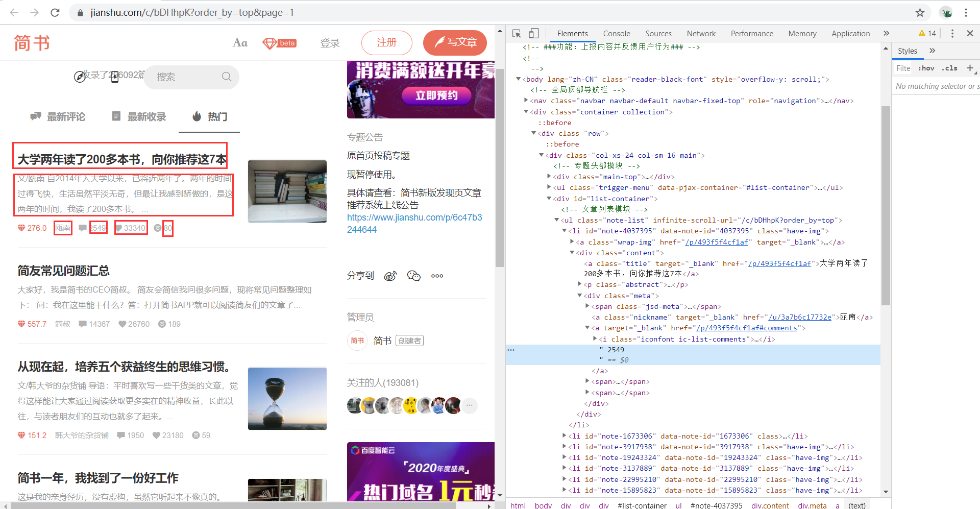Collapse the div container collection node
This screenshot has width=980, height=509.
pyautogui.click(x=526, y=112)
